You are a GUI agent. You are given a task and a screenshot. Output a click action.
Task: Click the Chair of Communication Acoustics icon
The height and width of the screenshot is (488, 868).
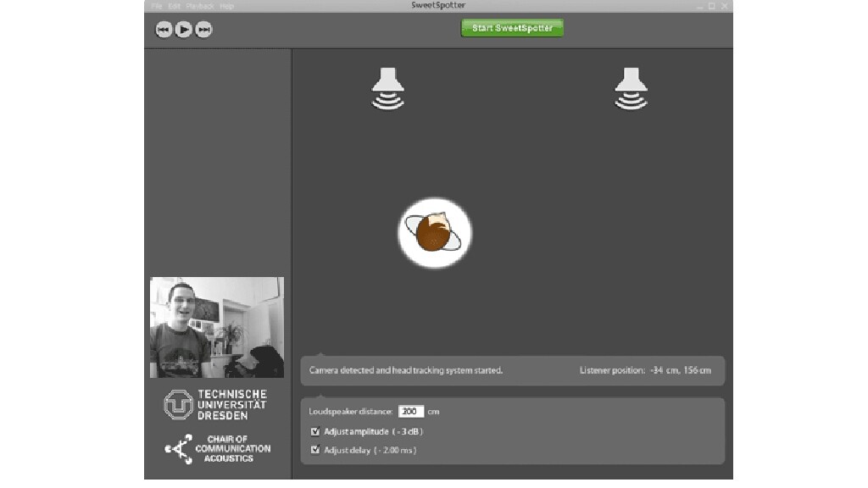tap(179, 448)
